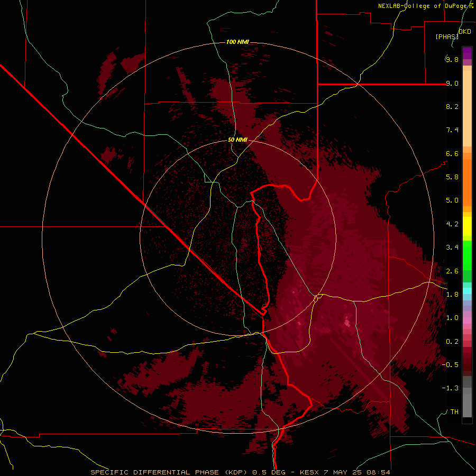Click the bright pink KDP core on radar
476x476 pixels.
pos(347,323)
